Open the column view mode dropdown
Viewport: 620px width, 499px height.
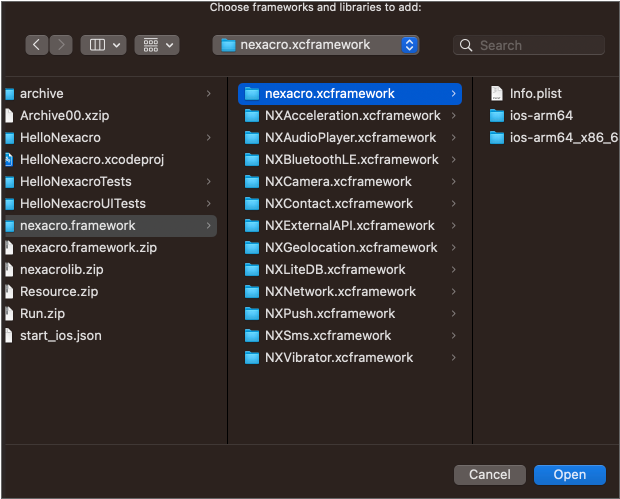click(x=103, y=45)
